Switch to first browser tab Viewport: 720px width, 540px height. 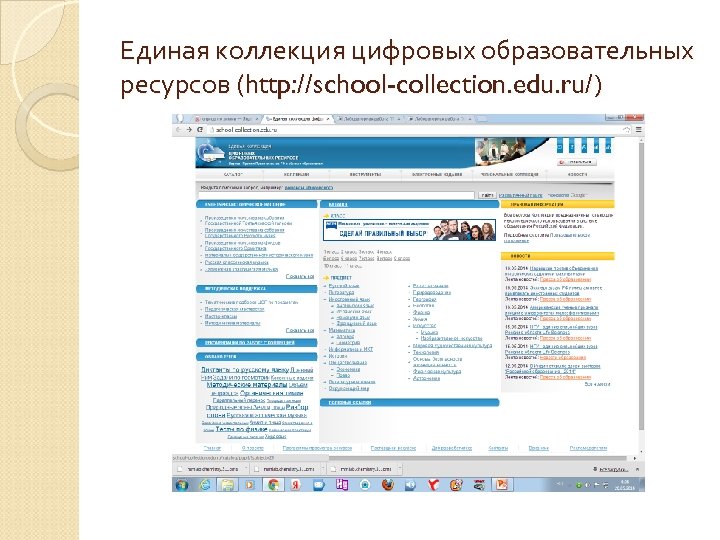(225, 119)
